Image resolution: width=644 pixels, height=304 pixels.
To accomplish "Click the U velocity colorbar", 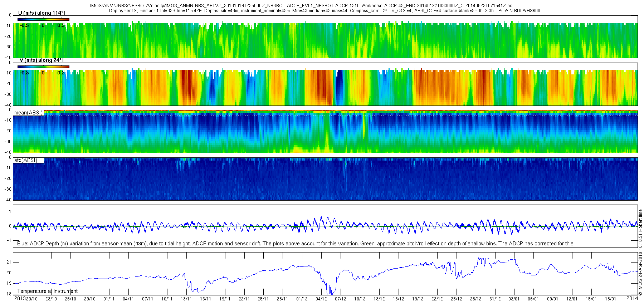I will (43, 19).
